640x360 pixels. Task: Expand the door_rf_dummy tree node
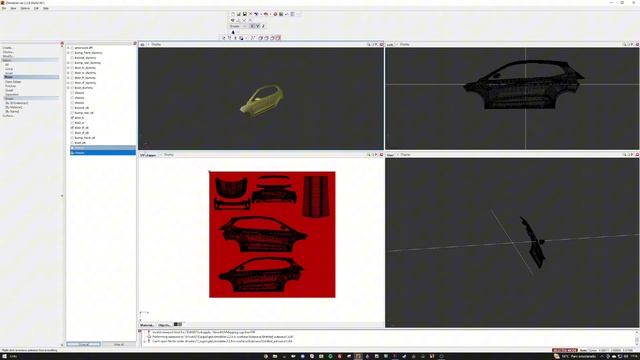coord(68,83)
